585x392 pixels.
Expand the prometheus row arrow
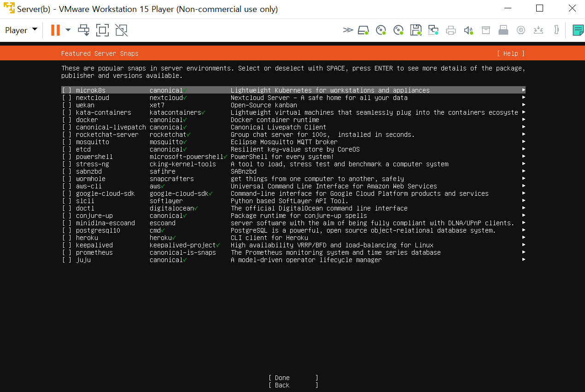[x=524, y=252]
